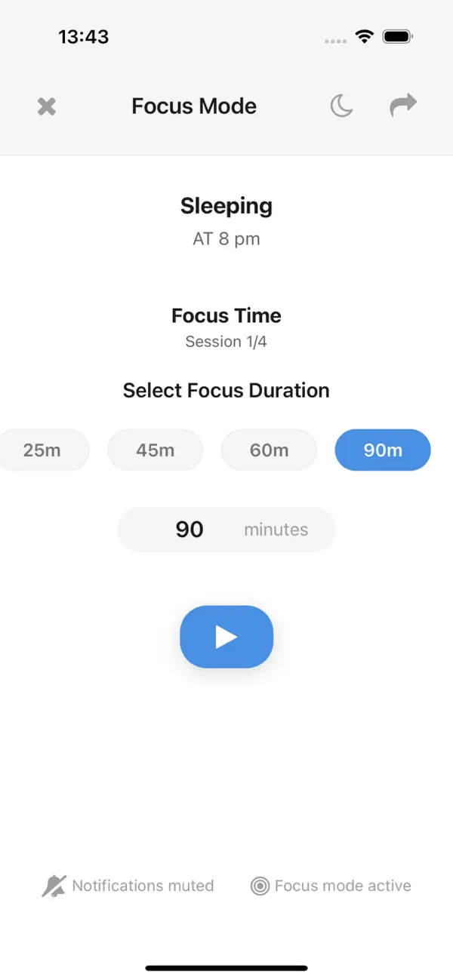This screenshot has width=453, height=980.
Task: Deselect the highlighted 90m duration
Action: [x=382, y=450]
